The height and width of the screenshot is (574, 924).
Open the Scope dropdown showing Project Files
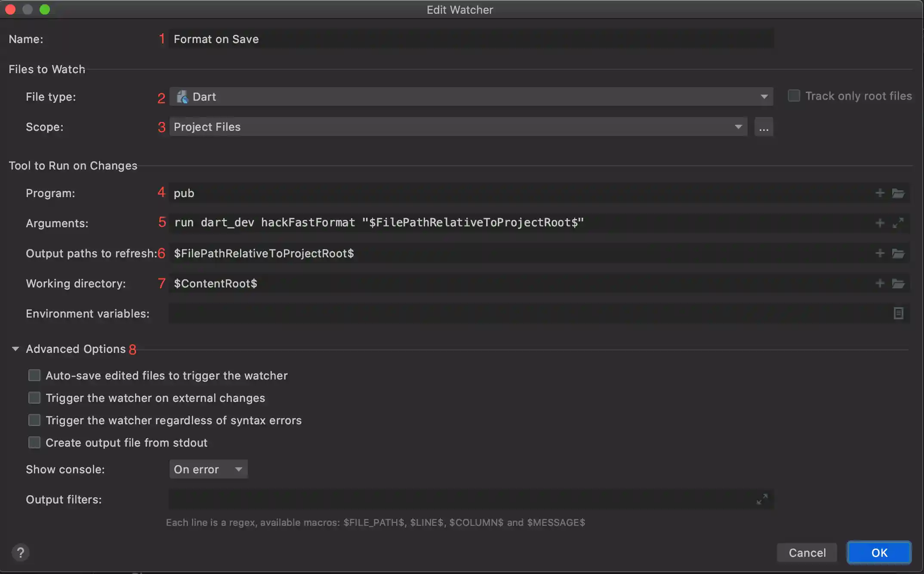tap(739, 127)
